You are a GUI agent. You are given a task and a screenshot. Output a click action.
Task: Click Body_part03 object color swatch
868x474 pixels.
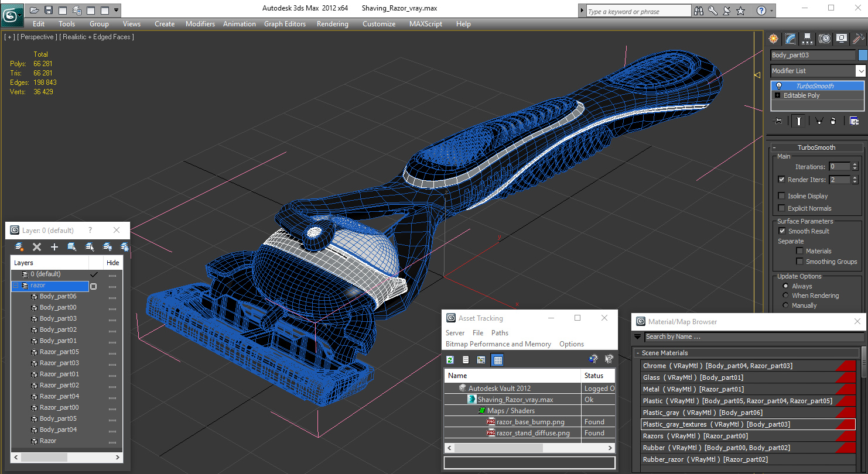862,55
